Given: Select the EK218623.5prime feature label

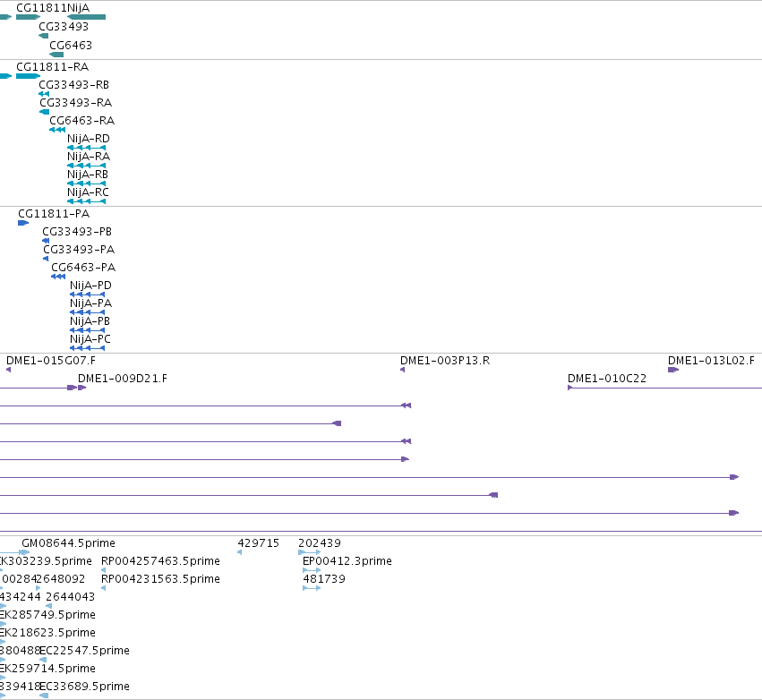Looking at the screenshot, I should click(47, 633).
